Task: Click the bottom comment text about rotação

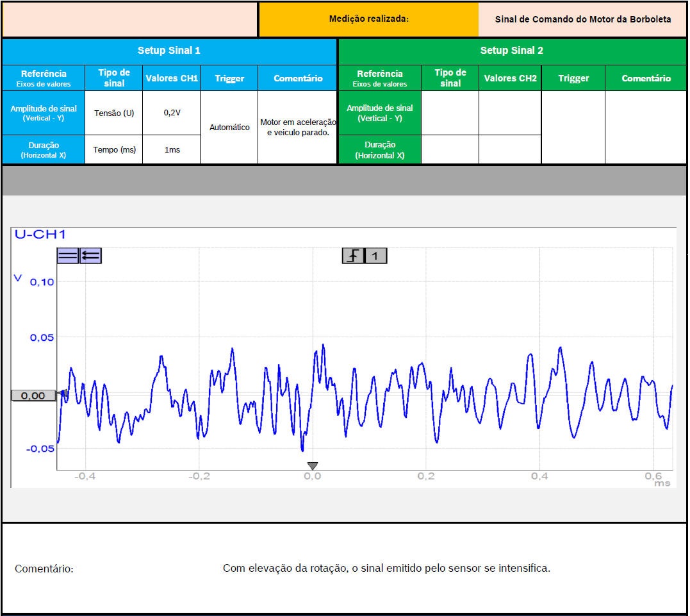Action: point(386,568)
